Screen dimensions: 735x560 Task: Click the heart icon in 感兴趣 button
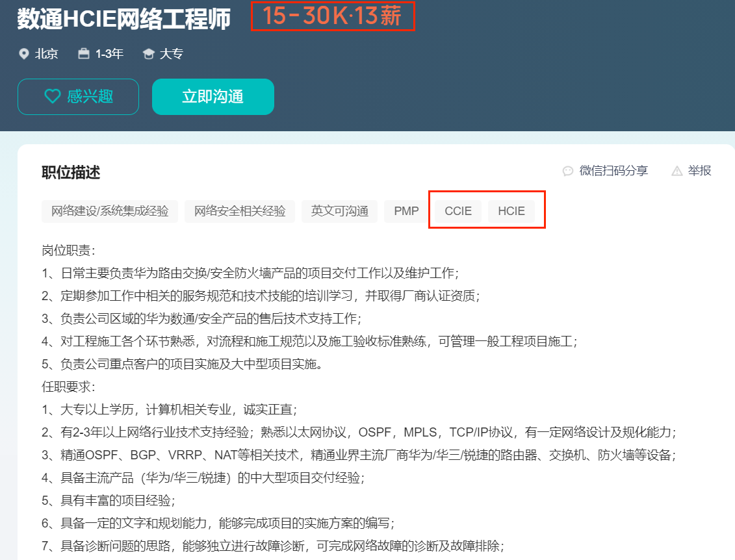click(53, 96)
